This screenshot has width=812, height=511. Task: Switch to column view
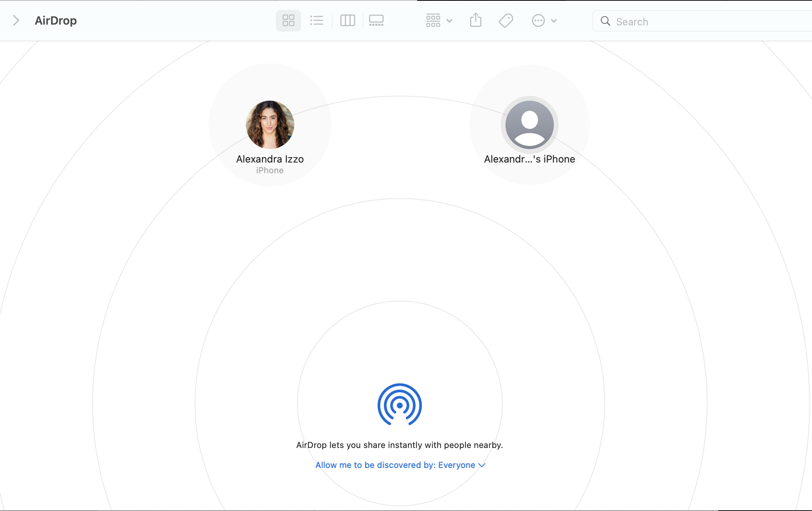pos(348,20)
